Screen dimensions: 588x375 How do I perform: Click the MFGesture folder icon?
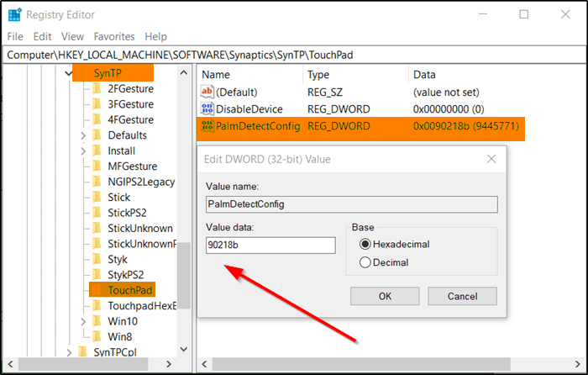(x=97, y=166)
